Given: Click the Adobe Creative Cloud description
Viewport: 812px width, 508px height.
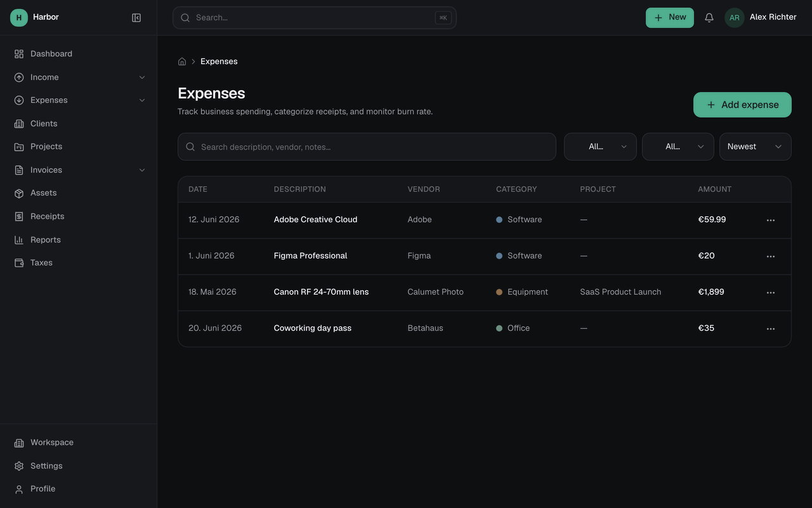Looking at the screenshot, I should pos(315,220).
